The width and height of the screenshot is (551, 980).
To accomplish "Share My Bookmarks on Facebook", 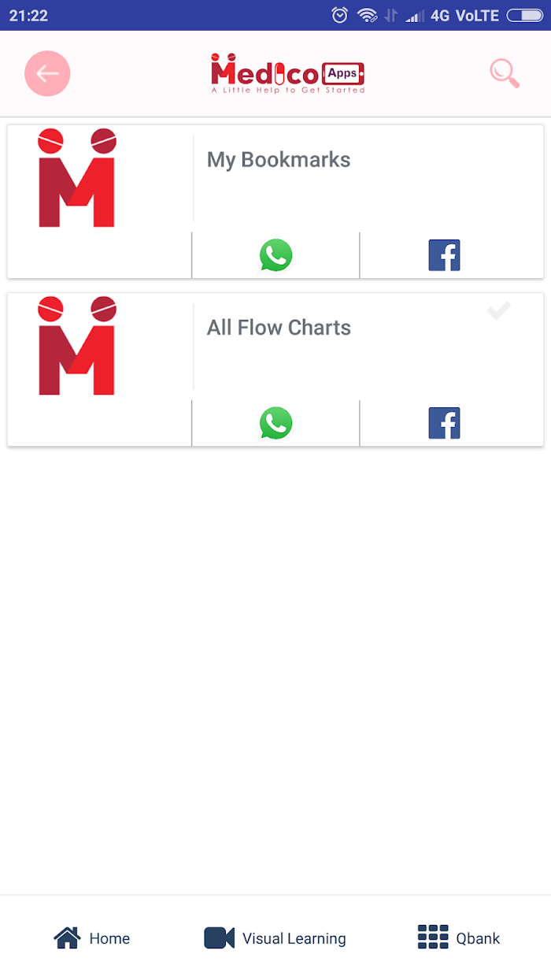I will click(444, 255).
